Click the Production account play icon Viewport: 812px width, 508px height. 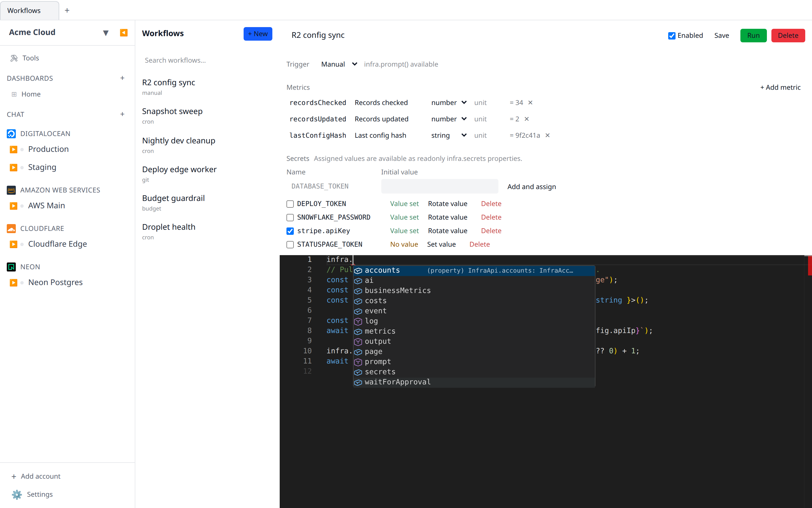(x=14, y=150)
